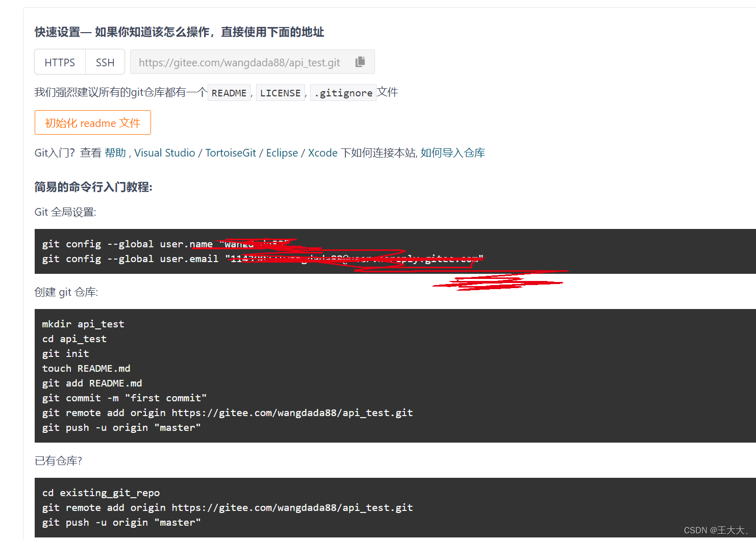The height and width of the screenshot is (540, 756).
Task: Click the 'mkdir api_test' command line
Action: point(83,324)
